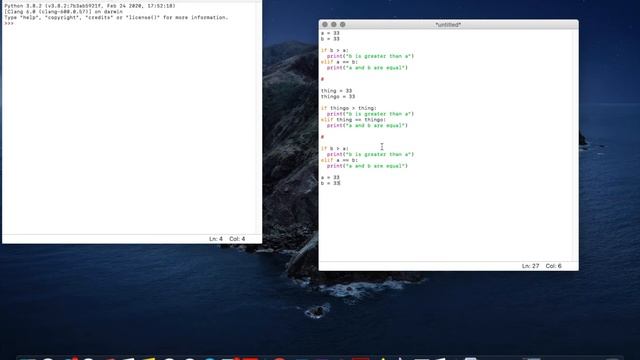Click 'Col: 6' in editor status bar
Image resolution: width=640 pixels, height=360 pixels.
click(553, 266)
